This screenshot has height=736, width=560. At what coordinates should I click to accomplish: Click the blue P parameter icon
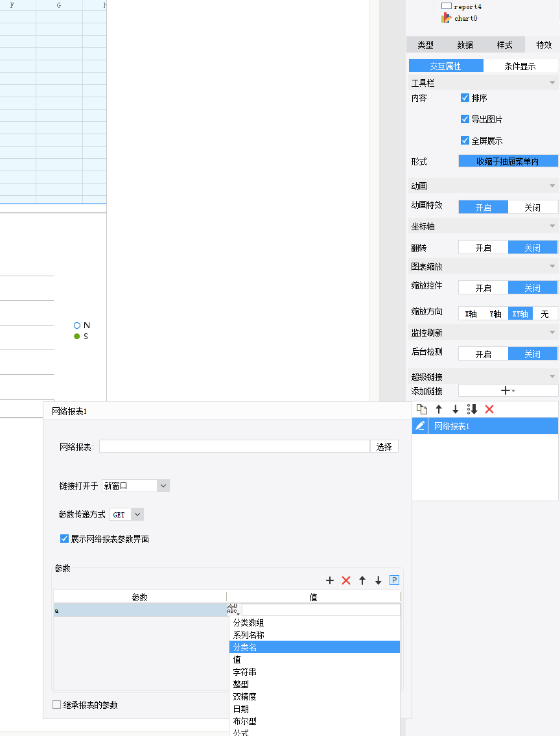click(394, 580)
